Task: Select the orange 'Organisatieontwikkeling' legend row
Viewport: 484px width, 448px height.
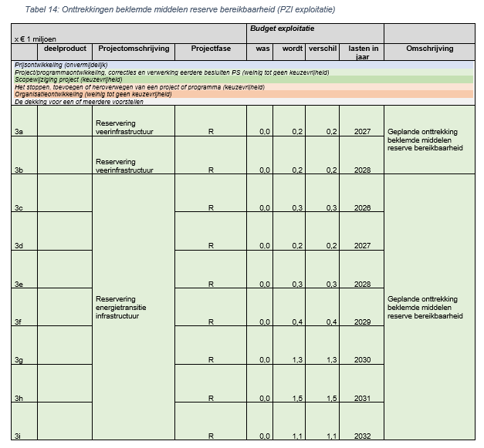Action: point(91,94)
